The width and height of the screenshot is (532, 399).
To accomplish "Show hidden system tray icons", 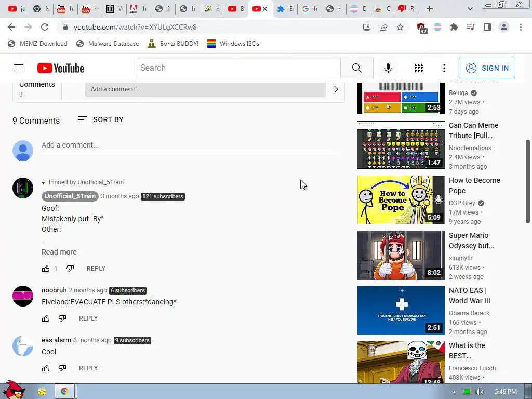I will click(454, 392).
